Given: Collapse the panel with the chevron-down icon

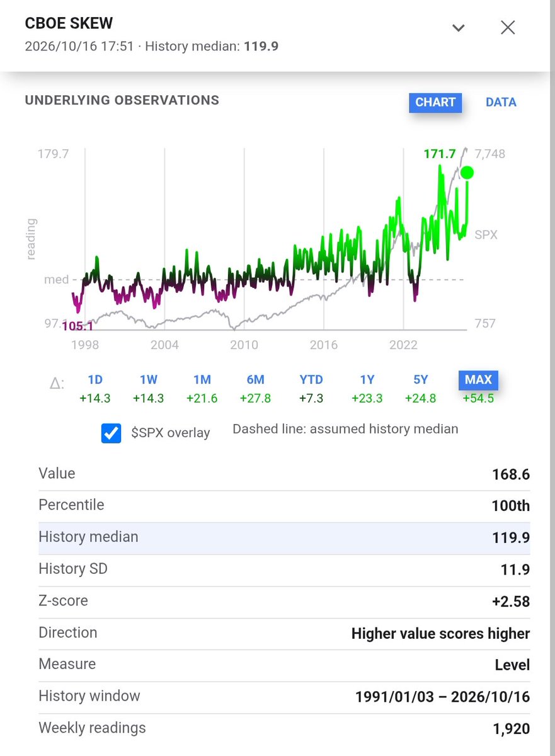Looking at the screenshot, I should [459, 28].
